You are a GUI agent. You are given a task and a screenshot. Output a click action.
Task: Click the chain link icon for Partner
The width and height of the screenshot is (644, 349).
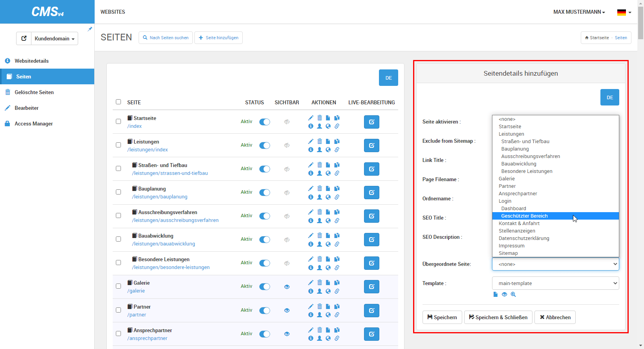[337, 315]
